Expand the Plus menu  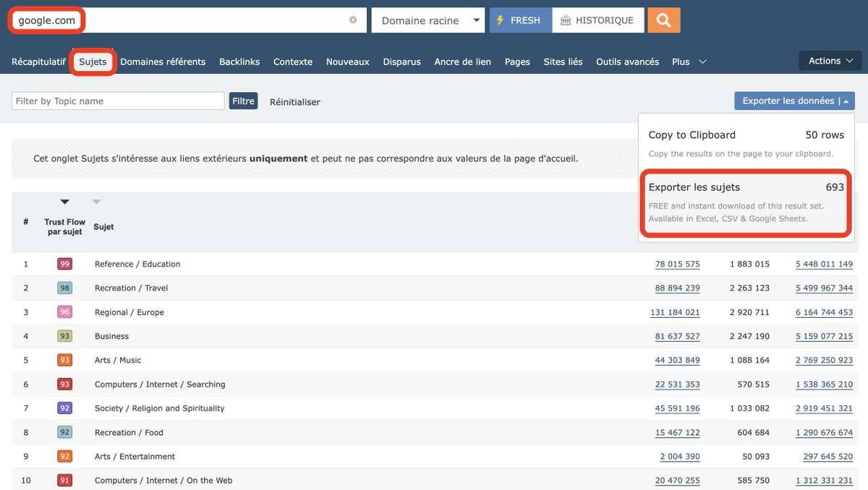tap(689, 62)
